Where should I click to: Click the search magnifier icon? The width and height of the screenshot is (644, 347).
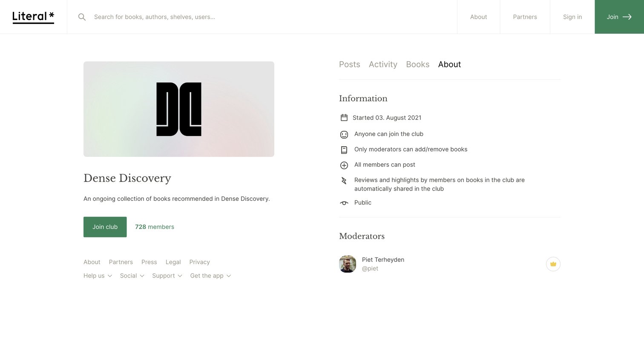82,17
